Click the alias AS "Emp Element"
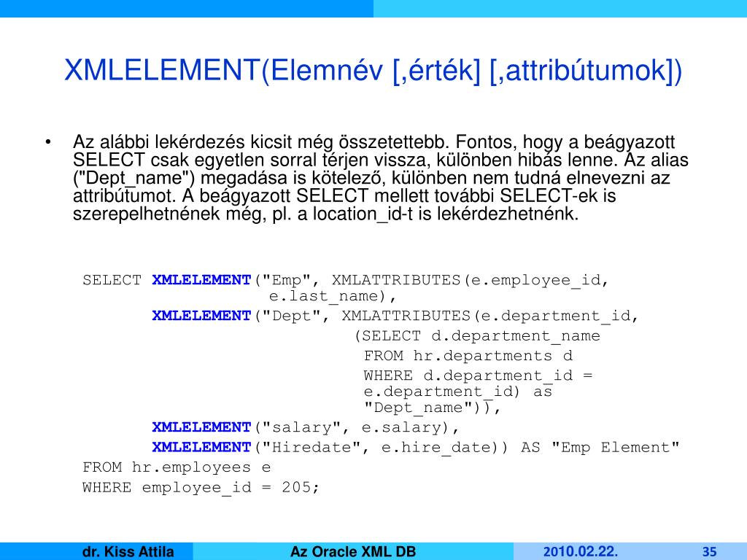Image resolution: width=747 pixels, height=560 pixels. click(x=600, y=447)
